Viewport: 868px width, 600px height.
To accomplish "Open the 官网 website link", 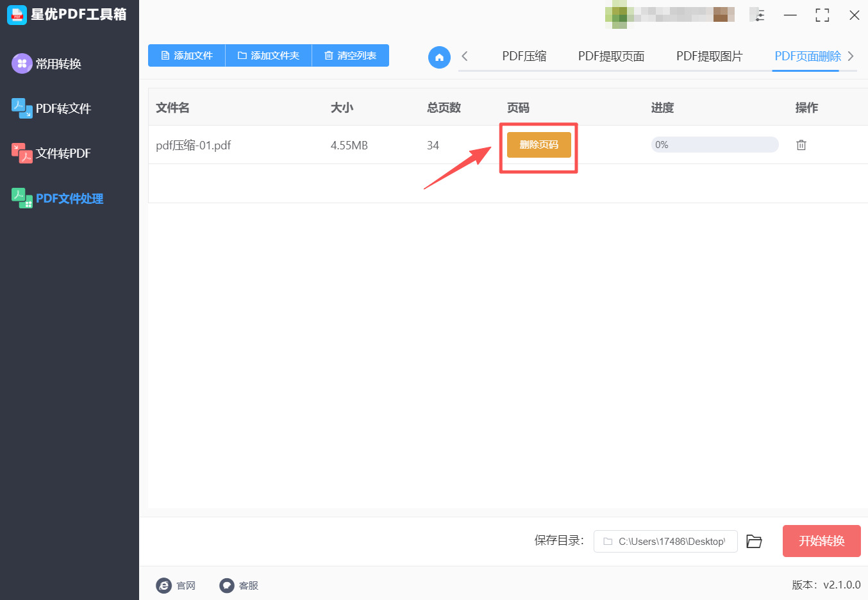I will 176,585.
